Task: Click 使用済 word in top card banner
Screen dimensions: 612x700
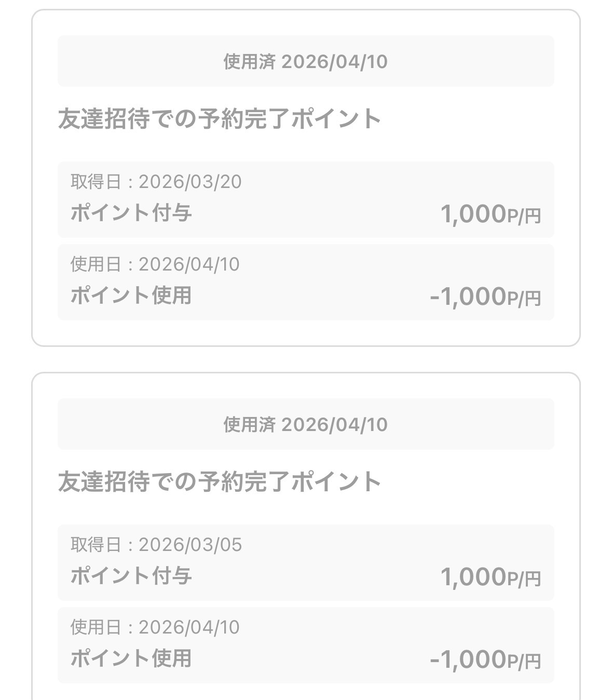Action: tap(249, 62)
